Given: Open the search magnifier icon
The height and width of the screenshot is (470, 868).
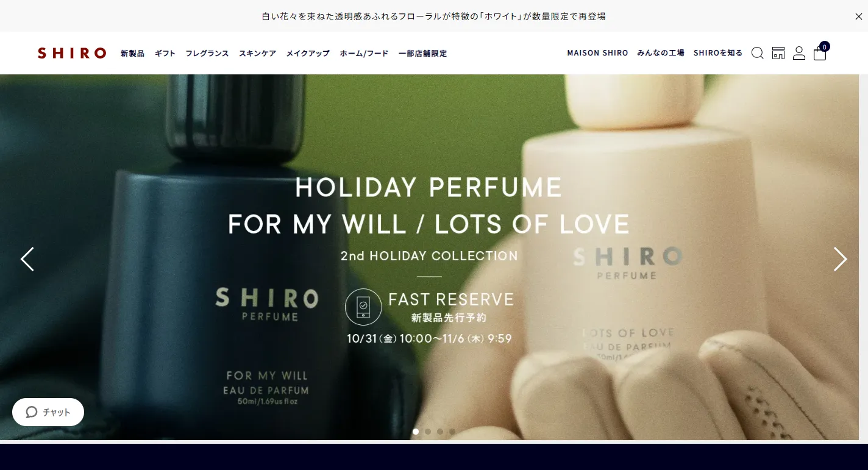Looking at the screenshot, I should click(757, 53).
